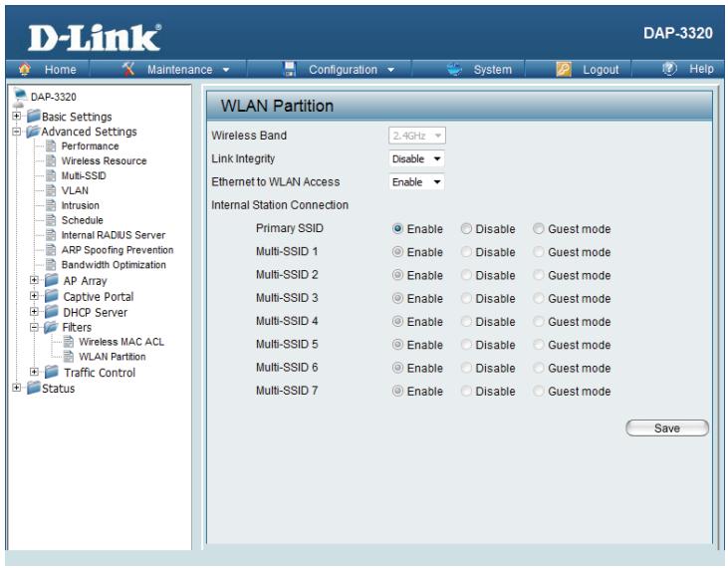Click the Save button
The image size is (728, 568).
pyautogui.click(x=666, y=427)
